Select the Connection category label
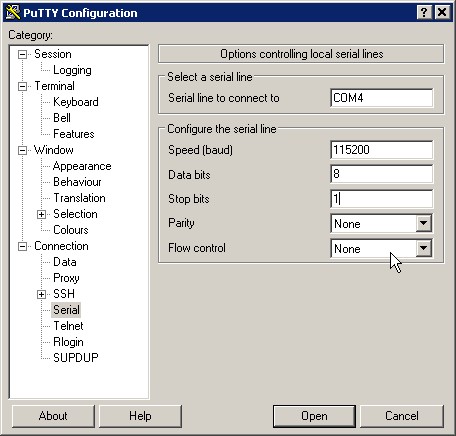Screen dimensions: 456x436 [x=61, y=246]
